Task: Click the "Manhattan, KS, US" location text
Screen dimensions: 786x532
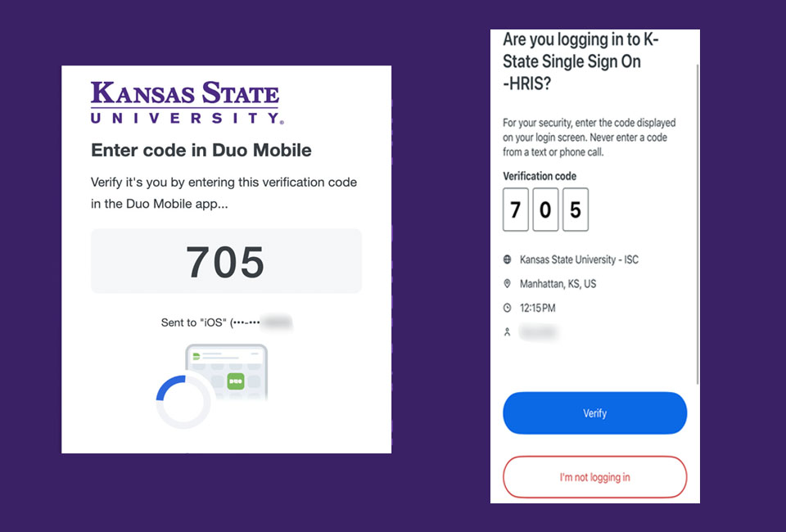Action: [x=558, y=284]
